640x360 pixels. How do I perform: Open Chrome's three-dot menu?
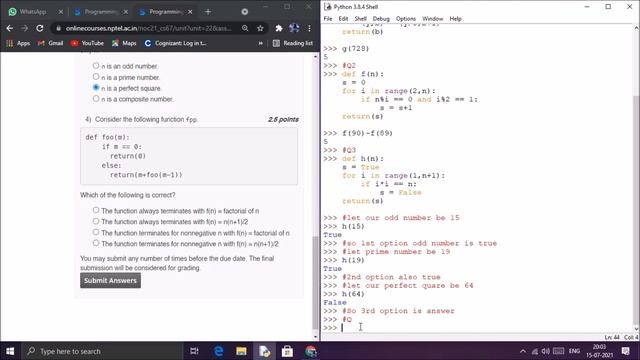click(x=309, y=28)
